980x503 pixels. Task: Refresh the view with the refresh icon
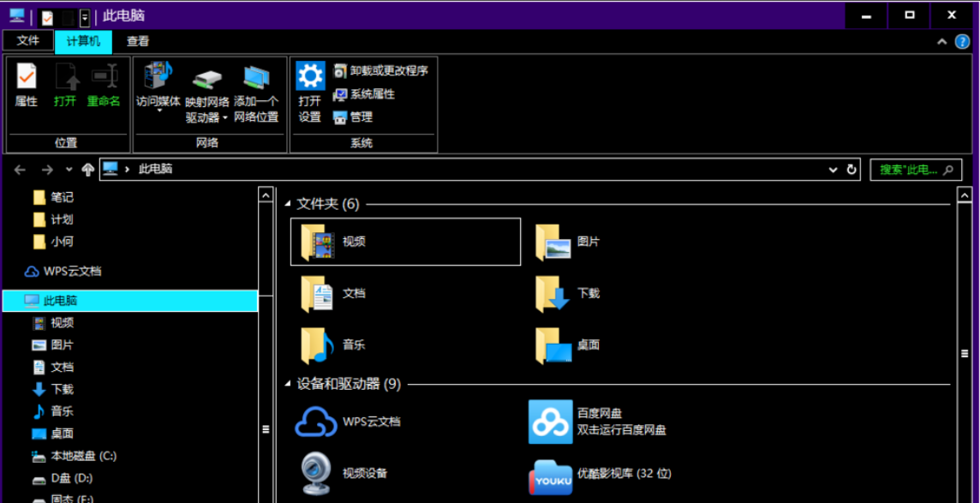pos(851,169)
